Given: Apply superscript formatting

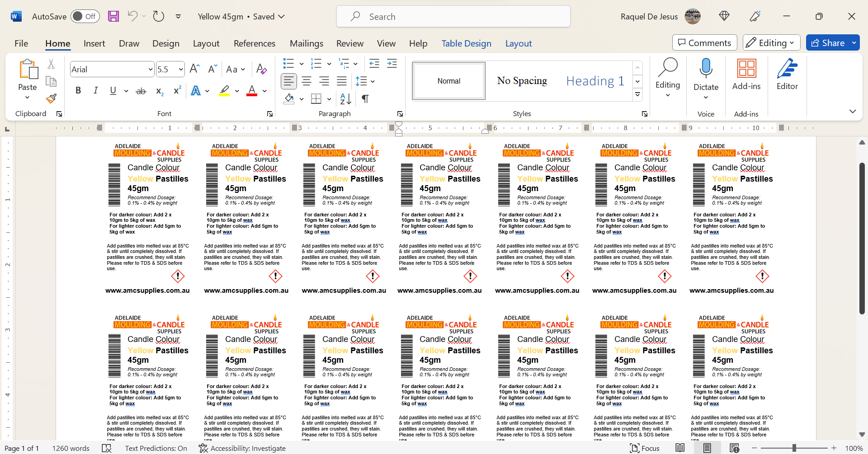Looking at the screenshot, I should (x=177, y=91).
